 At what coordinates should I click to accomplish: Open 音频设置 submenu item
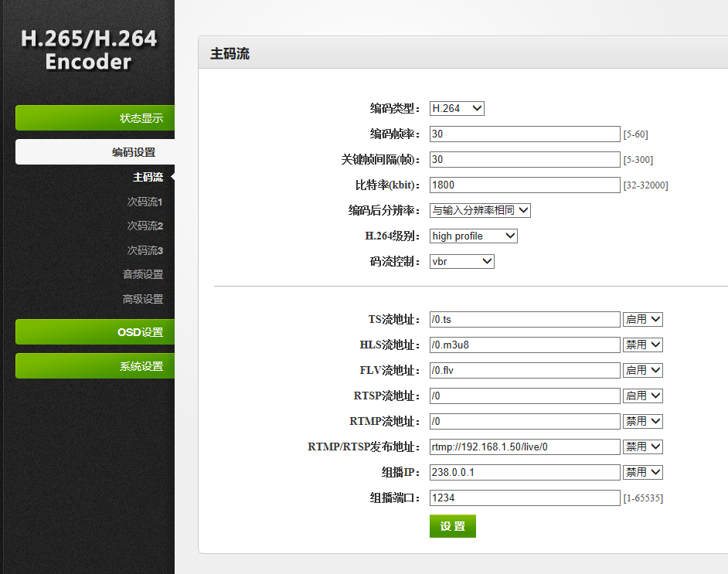click(x=143, y=274)
